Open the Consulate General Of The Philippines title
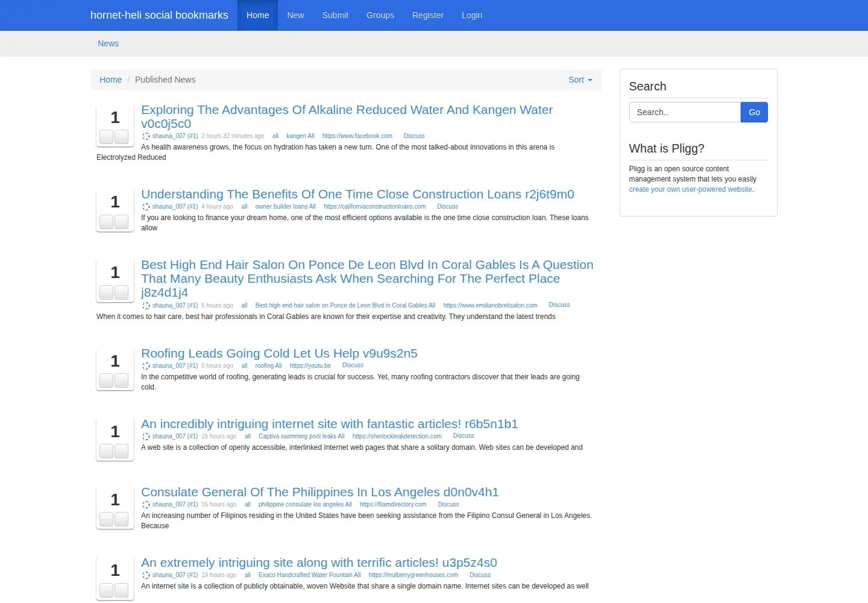The height and width of the screenshot is (603, 868). point(320,492)
